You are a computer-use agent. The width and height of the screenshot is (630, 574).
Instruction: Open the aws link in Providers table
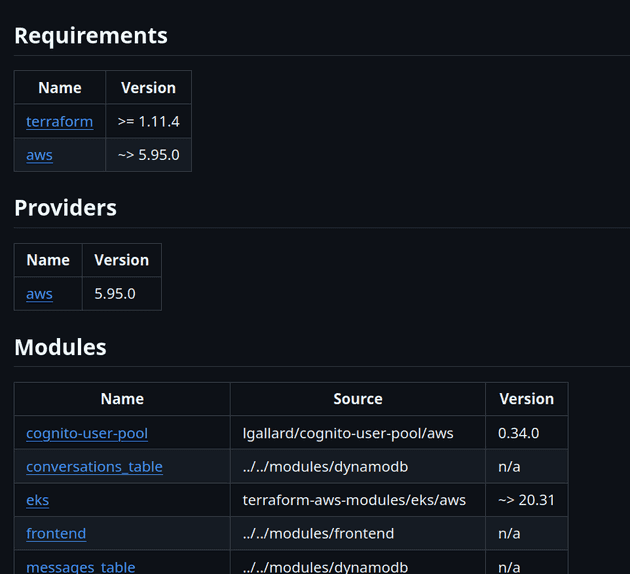39,294
